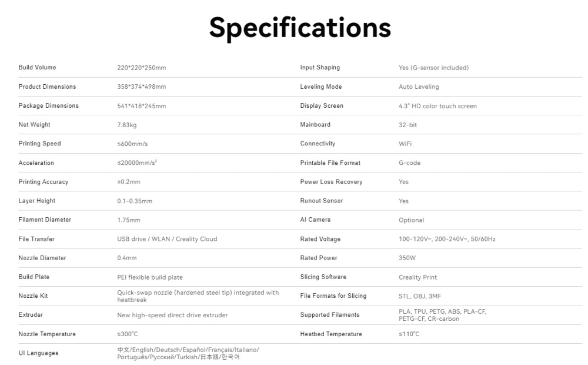Click the WiFi connectivity value

point(405,144)
